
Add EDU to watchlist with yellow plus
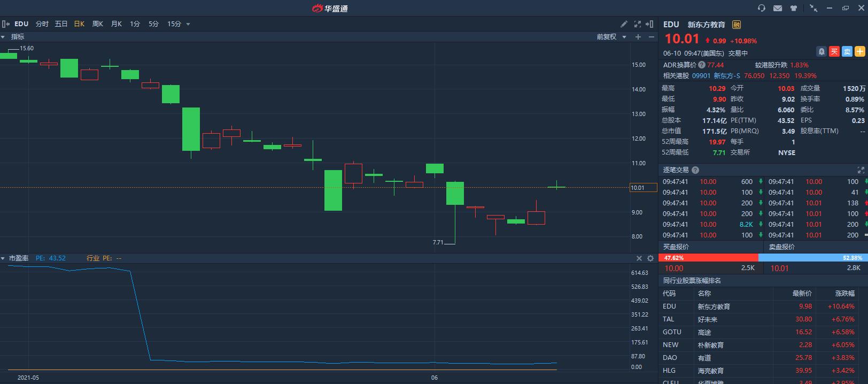click(860, 51)
